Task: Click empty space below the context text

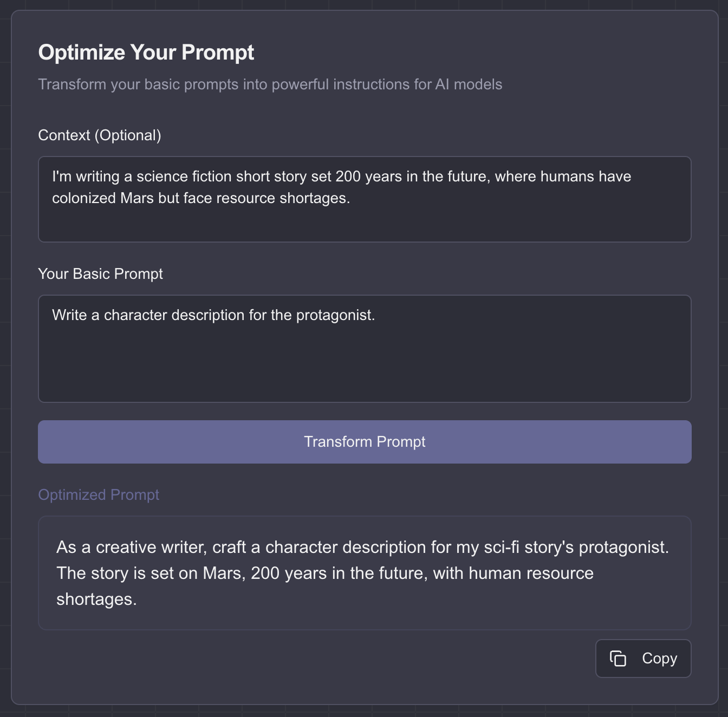Action: pyautogui.click(x=365, y=225)
